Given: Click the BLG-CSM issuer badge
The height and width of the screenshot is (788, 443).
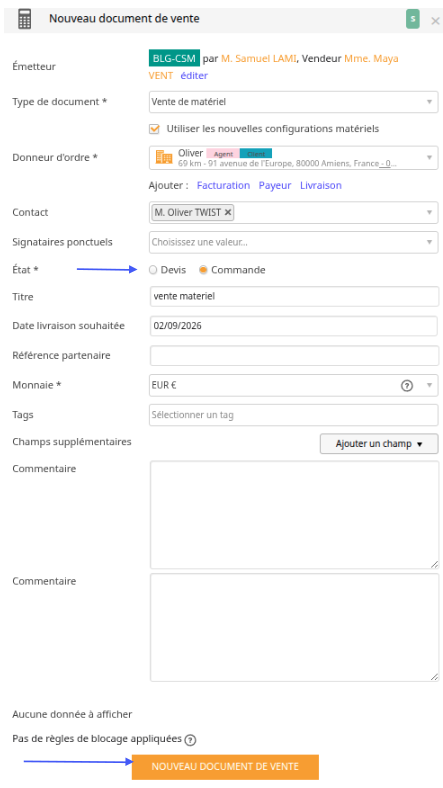Looking at the screenshot, I should pyautogui.click(x=174, y=58).
